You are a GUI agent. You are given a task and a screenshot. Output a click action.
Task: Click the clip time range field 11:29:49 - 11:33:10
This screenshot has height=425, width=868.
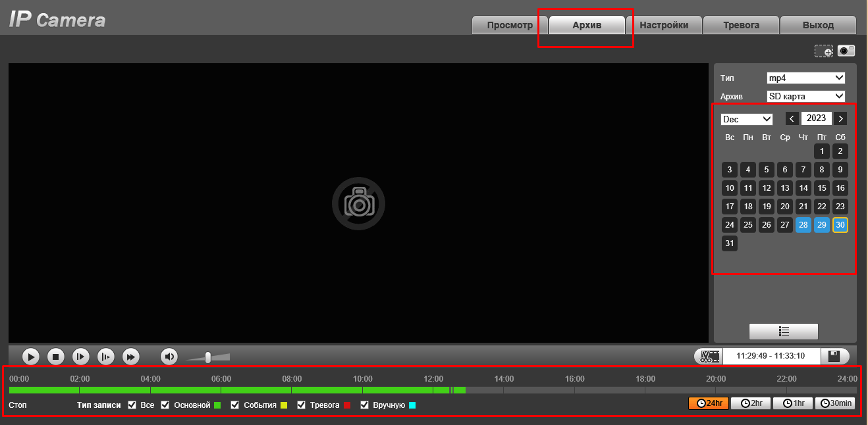772,356
